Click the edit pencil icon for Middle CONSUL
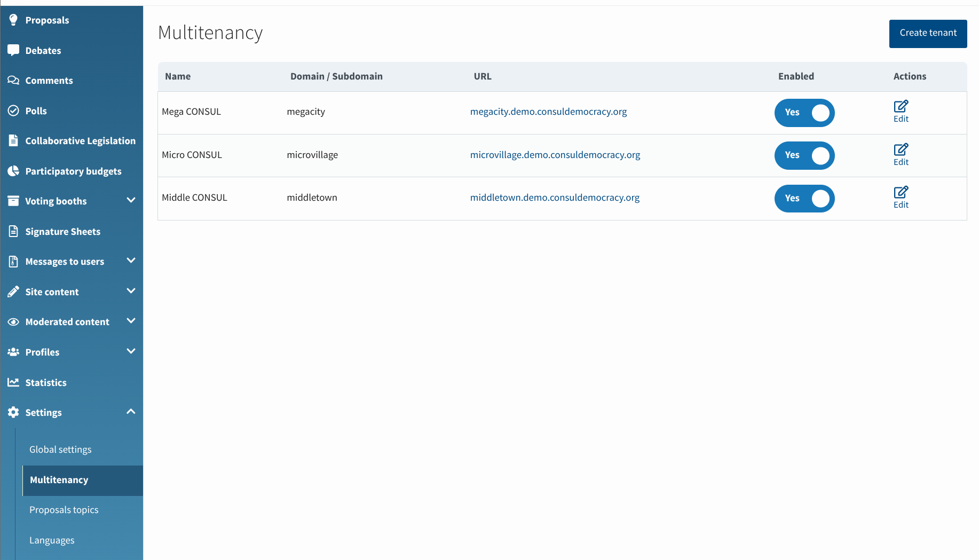979x560 pixels. point(901,192)
